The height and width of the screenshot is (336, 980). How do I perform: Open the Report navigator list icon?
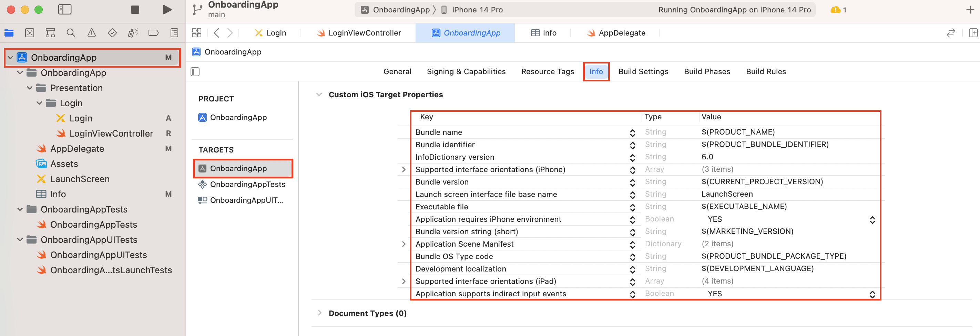[x=174, y=33]
